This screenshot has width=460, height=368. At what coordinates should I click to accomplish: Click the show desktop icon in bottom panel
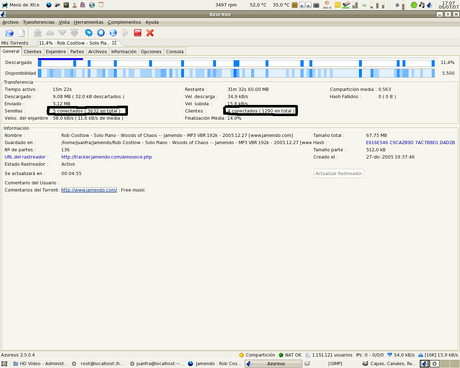click(x=4, y=364)
